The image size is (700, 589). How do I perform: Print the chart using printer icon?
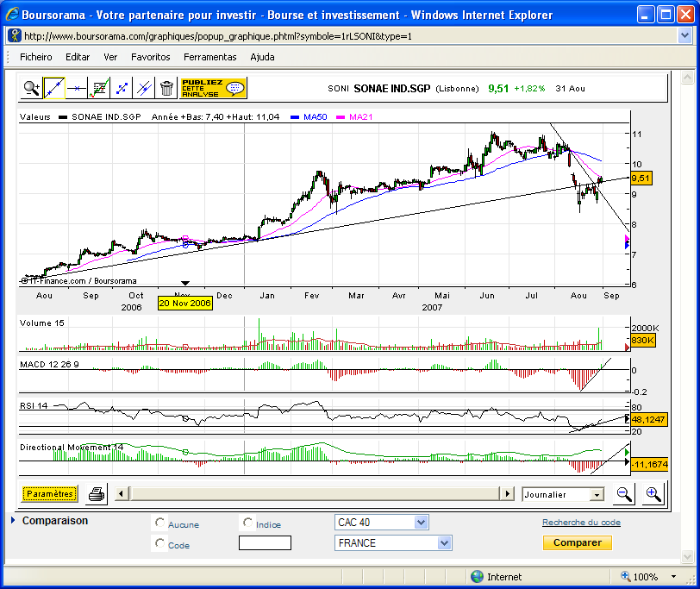click(x=97, y=494)
